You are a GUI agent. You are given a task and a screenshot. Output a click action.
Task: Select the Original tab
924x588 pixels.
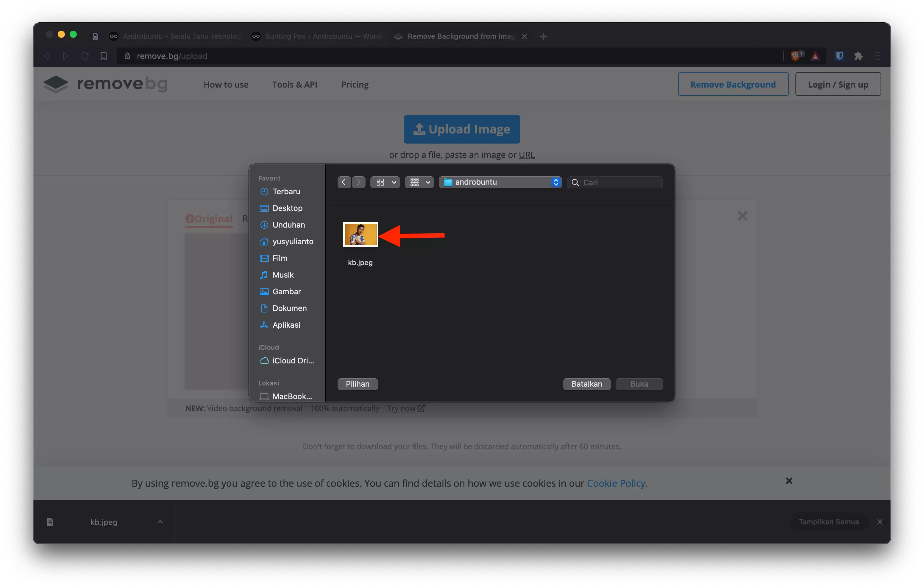point(209,219)
